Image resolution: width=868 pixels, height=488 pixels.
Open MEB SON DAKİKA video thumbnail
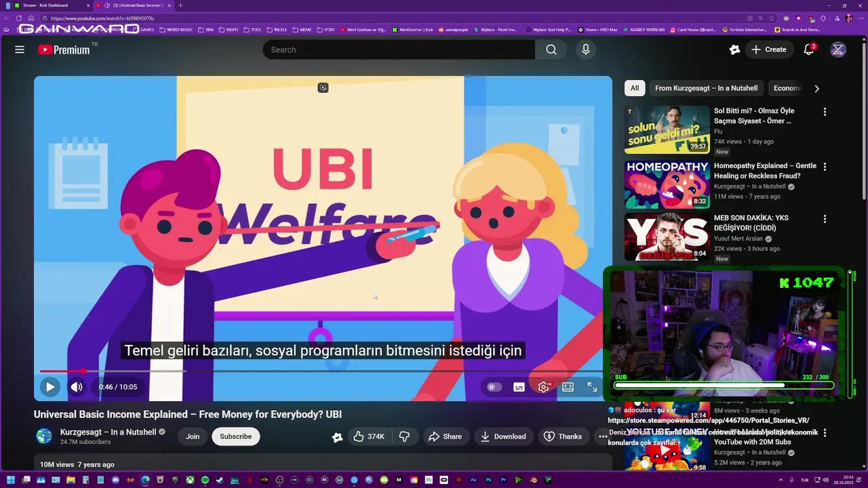[x=667, y=237]
